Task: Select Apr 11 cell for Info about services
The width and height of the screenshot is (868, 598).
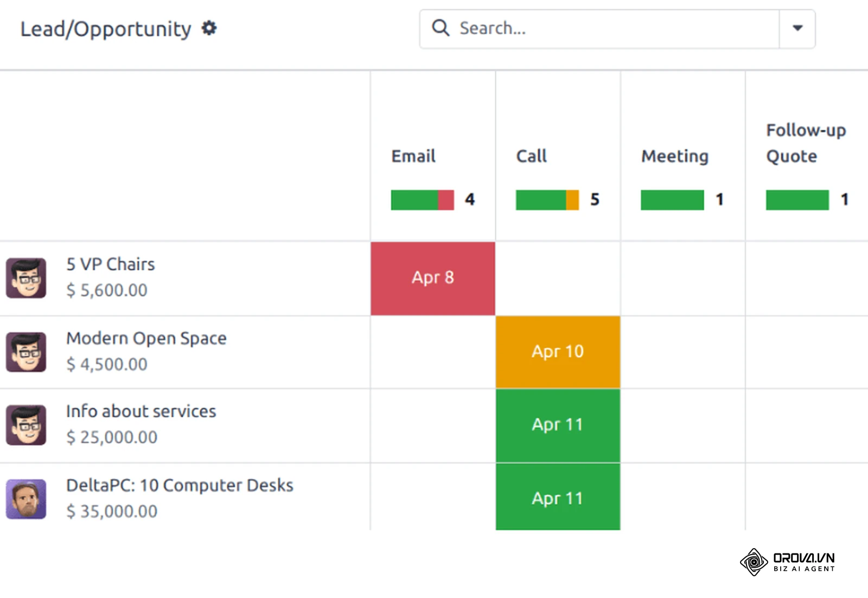Action: [558, 425]
